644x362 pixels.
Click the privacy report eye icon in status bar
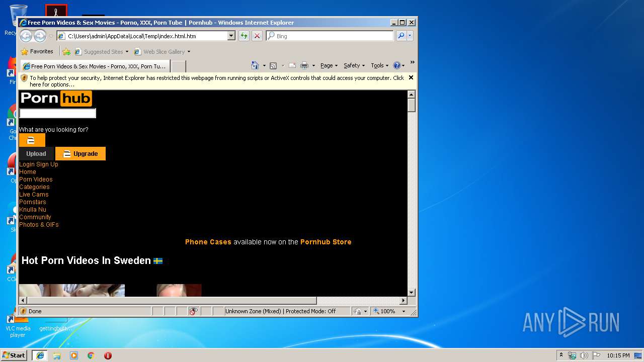193,311
